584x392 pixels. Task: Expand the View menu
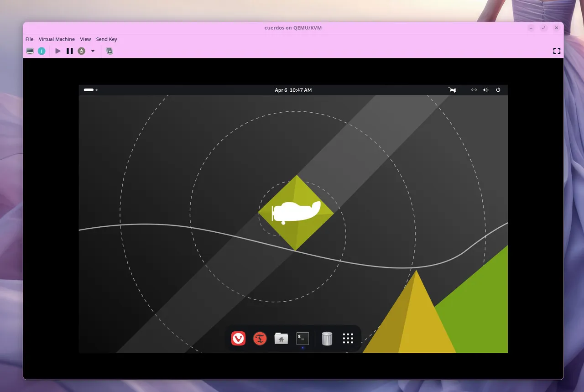[85, 39]
